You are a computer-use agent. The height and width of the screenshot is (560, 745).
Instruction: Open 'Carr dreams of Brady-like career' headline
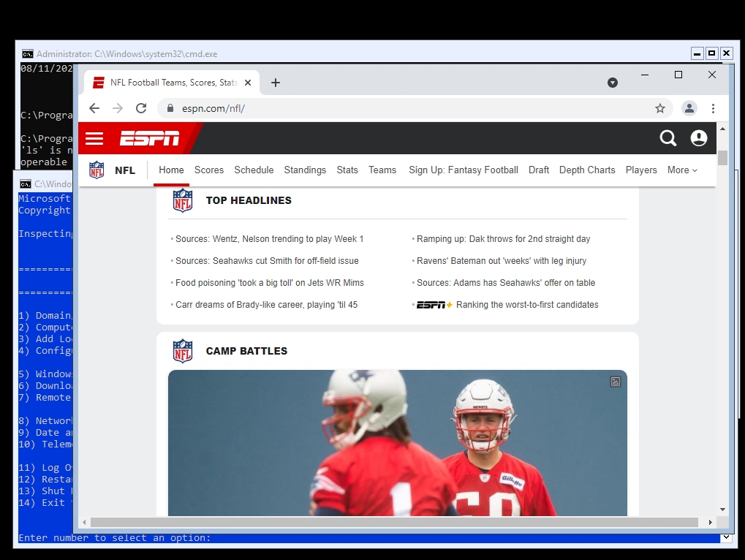point(267,304)
